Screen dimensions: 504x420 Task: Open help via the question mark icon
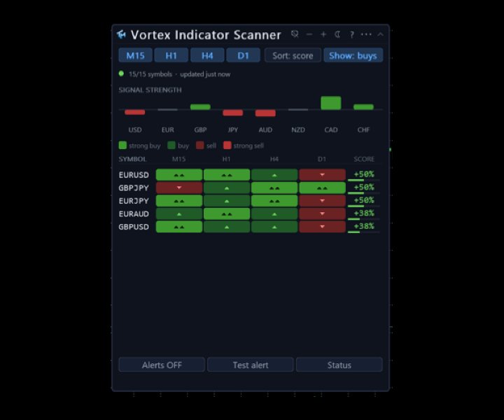click(352, 34)
